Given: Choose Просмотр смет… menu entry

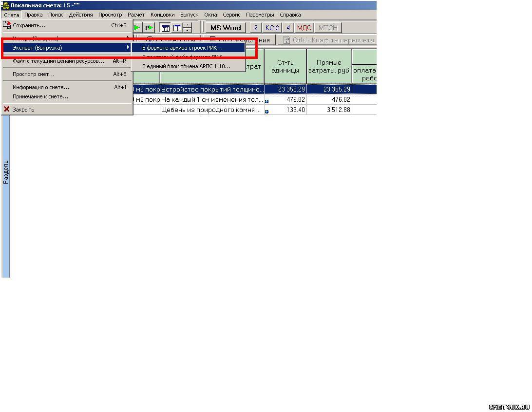Looking at the screenshot, I should pyautogui.click(x=67, y=74).
